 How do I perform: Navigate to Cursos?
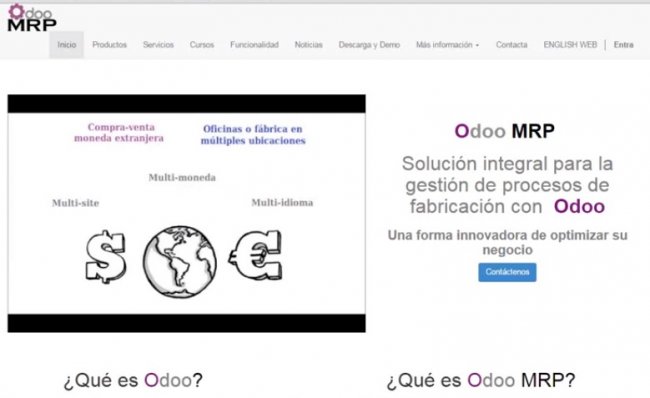202,45
